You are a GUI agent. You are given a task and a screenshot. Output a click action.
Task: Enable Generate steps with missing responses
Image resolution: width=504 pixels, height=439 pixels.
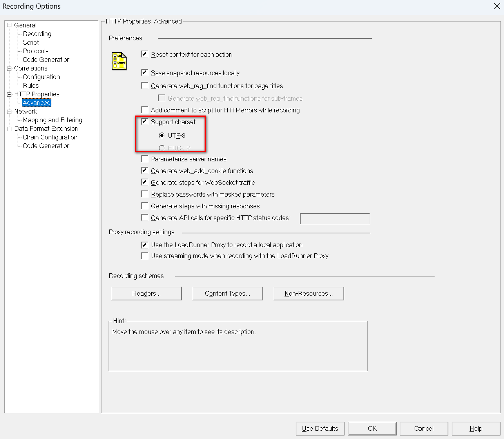coord(145,206)
